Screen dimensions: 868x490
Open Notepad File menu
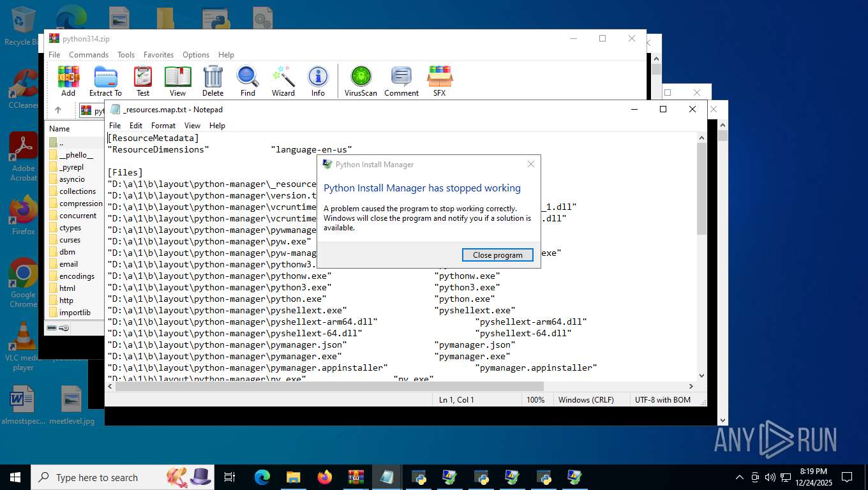[115, 126]
